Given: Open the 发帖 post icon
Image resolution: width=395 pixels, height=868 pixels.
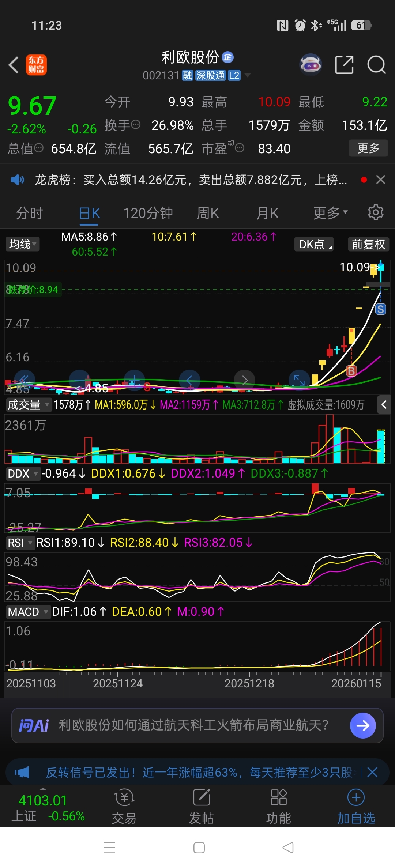Looking at the screenshot, I should point(201,807).
